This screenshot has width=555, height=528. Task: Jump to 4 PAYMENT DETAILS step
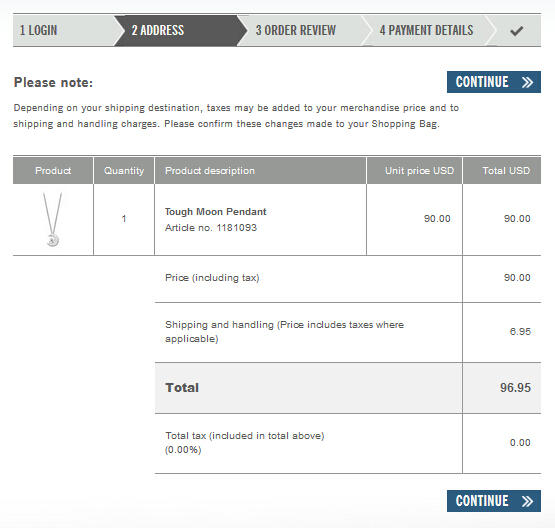pos(426,30)
